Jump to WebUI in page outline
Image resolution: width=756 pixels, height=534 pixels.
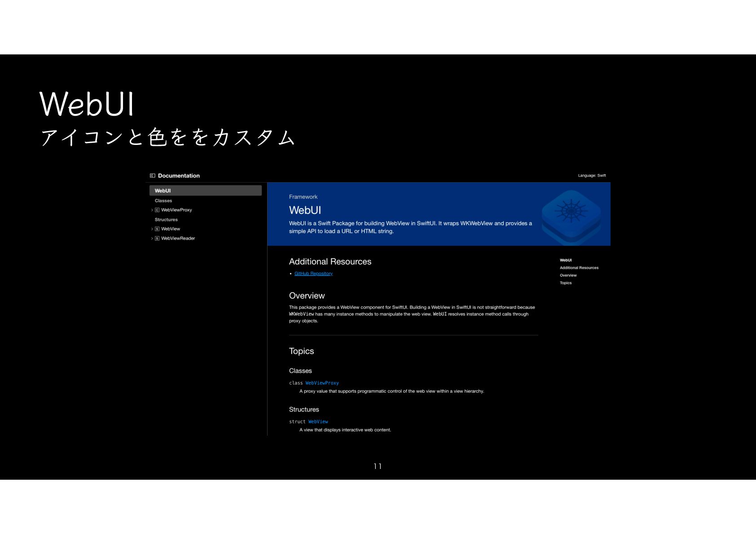(x=566, y=260)
